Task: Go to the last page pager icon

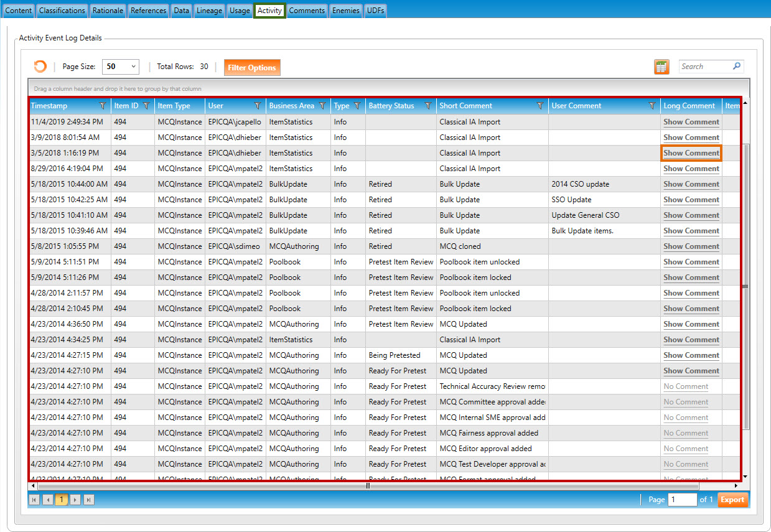Action: [89, 500]
